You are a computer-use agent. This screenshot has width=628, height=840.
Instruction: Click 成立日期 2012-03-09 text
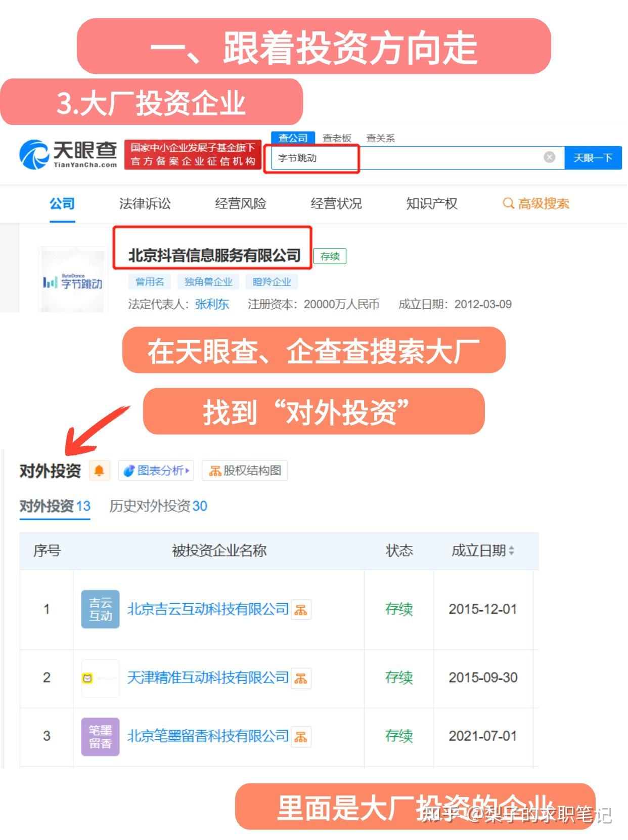pos(455,304)
